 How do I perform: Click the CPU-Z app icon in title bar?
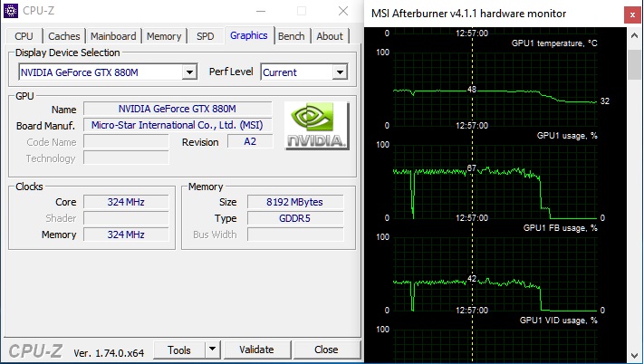(x=10, y=11)
